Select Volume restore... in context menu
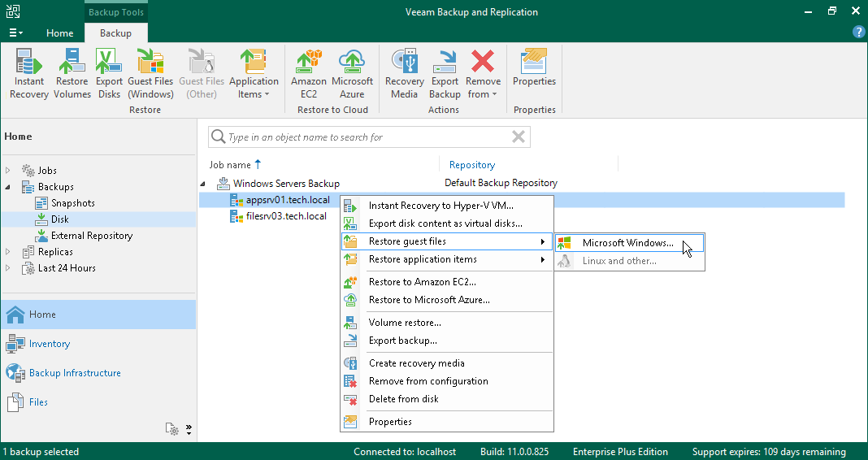Viewport: 868px width, 460px height. (x=405, y=323)
